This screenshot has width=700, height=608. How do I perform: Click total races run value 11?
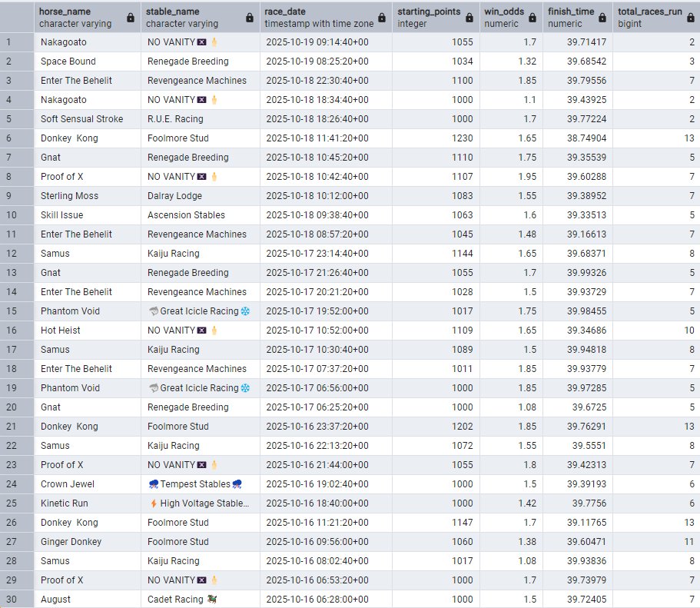click(x=656, y=541)
